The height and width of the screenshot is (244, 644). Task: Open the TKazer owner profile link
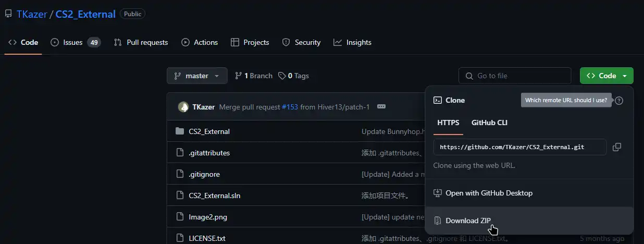point(32,14)
